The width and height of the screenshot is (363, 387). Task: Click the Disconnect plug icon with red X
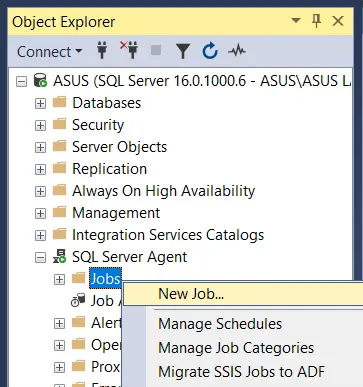point(129,50)
